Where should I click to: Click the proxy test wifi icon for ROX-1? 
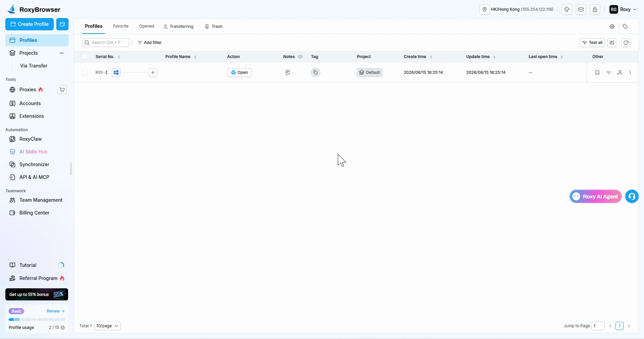point(609,72)
